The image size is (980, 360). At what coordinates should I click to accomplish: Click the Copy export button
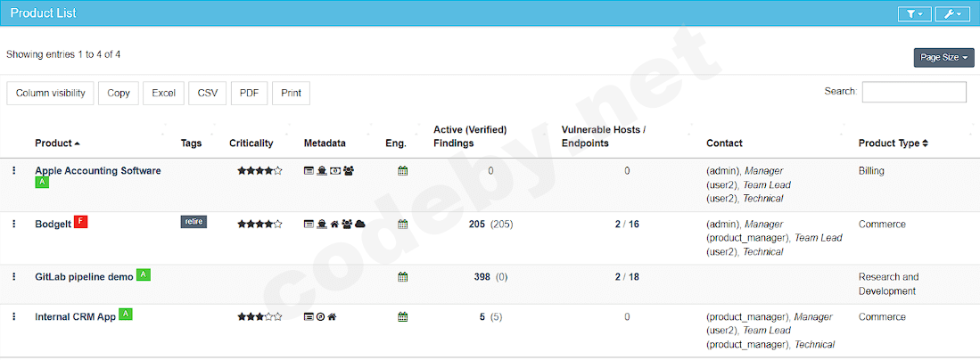click(119, 93)
